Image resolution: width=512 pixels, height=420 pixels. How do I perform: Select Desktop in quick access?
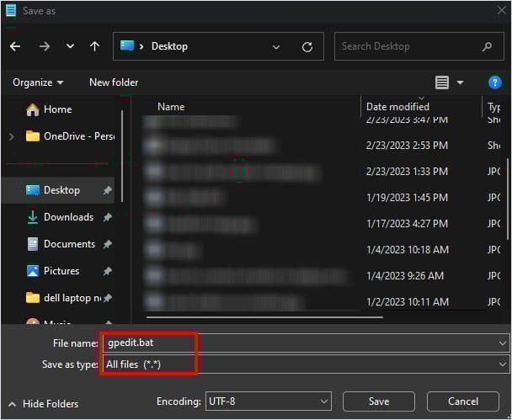[x=58, y=190]
